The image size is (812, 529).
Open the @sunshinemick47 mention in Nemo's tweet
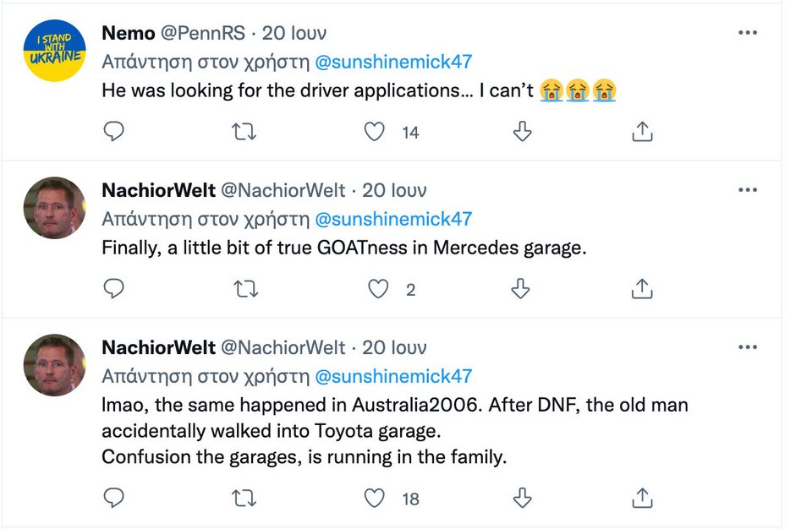click(393, 62)
